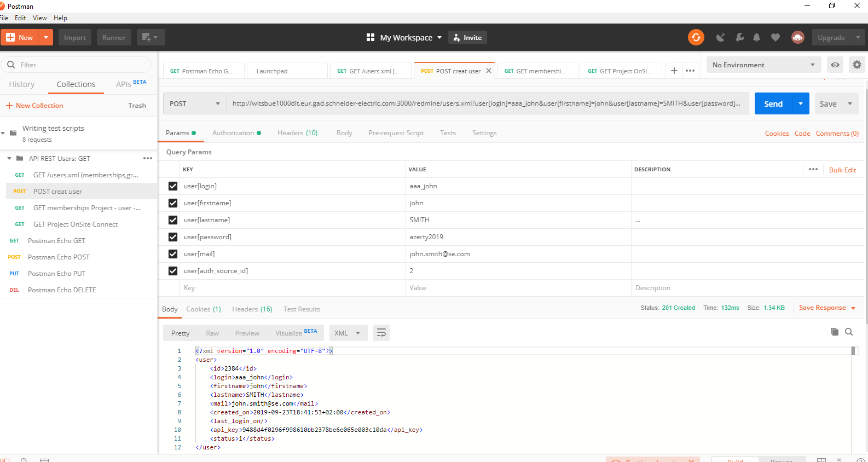
Task: Open the No Environment selector
Action: (x=763, y=65)
